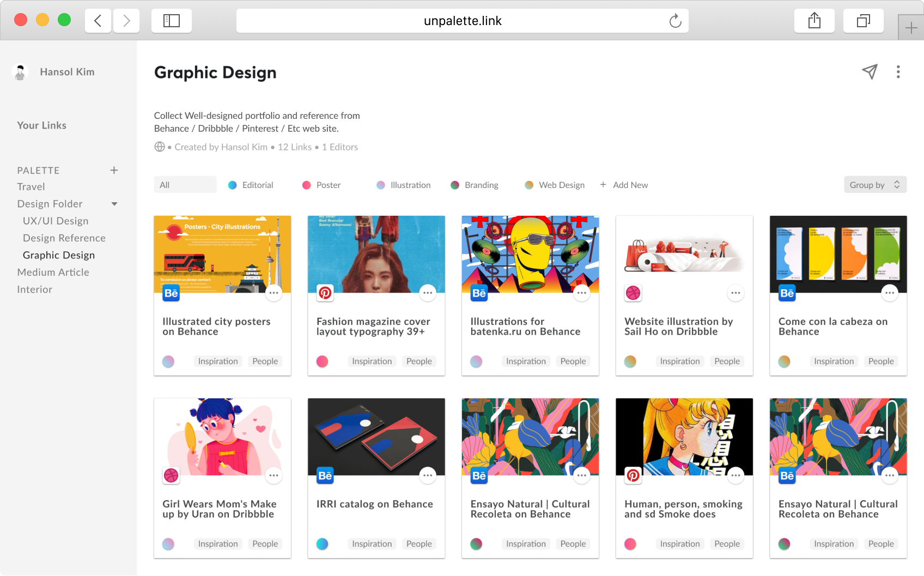
Task: Click Behance badge on IRRI catalog card
Action: pos(325,476)
